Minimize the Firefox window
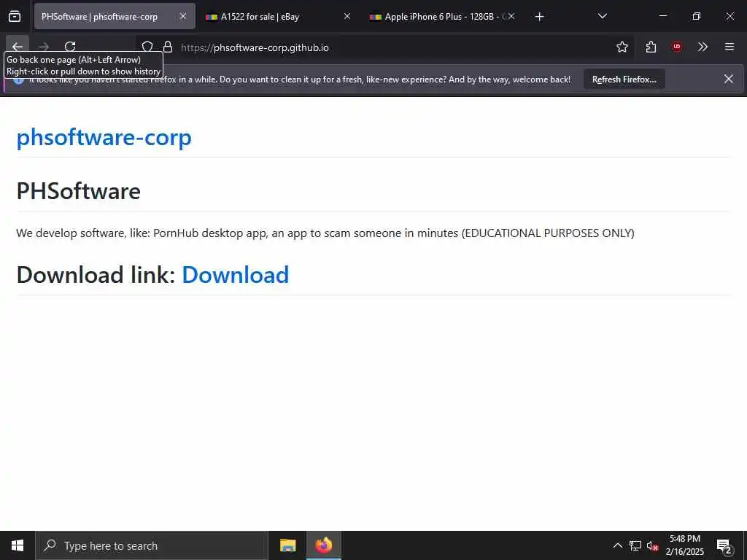The width and height of the screenshot is (747, 560). click(x=662, y=16)
